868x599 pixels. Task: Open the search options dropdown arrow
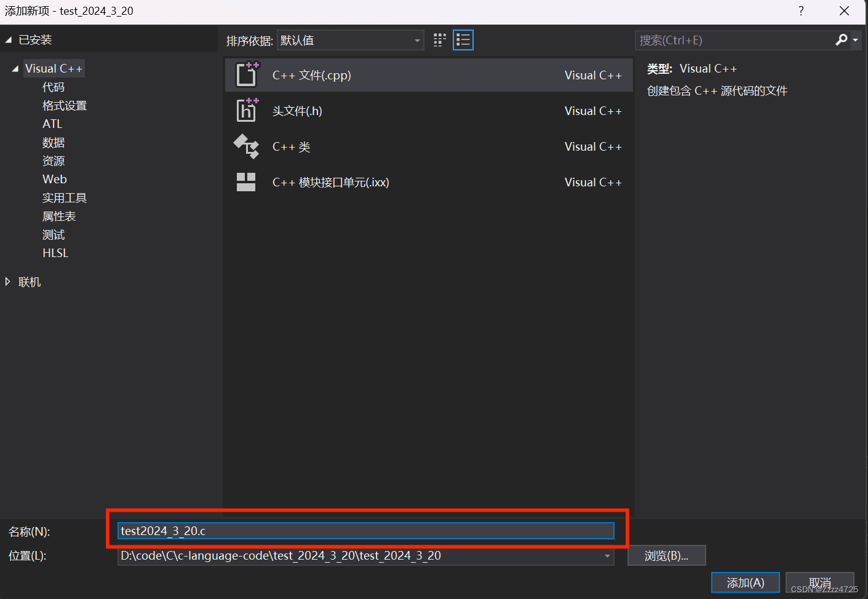pyautogui.click(x=855, y=41)
